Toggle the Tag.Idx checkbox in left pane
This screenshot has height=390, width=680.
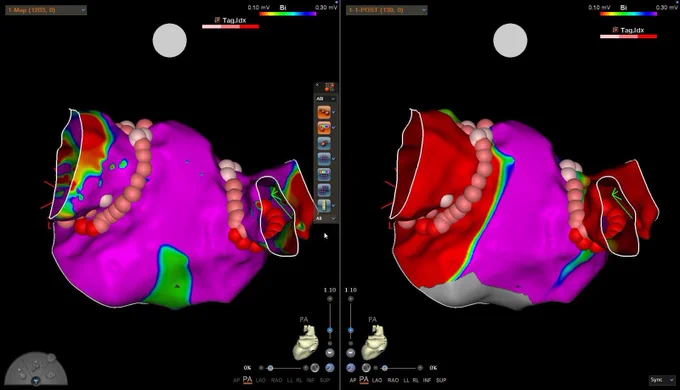click(x=217, y=20)
